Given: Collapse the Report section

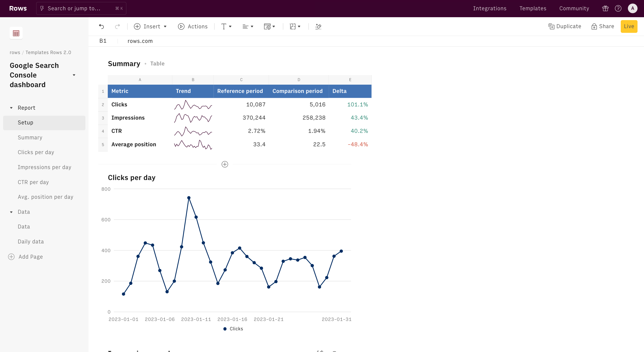Looking at the screenshot, I should (x=11, y=108).
